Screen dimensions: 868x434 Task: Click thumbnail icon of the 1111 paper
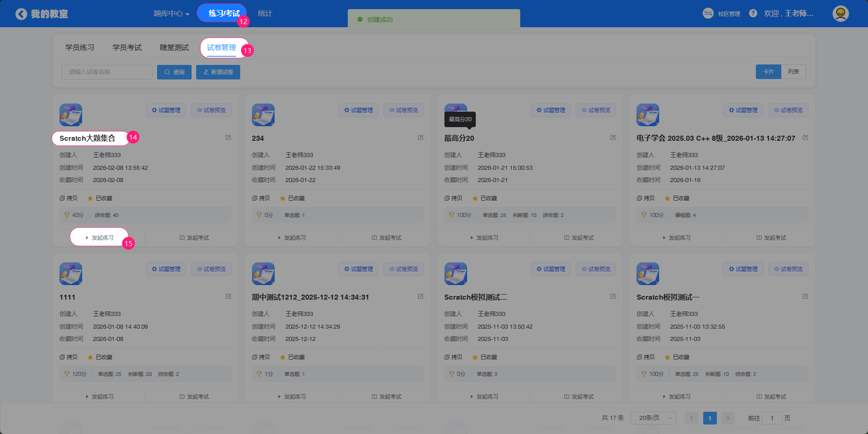tap(71, 274)
